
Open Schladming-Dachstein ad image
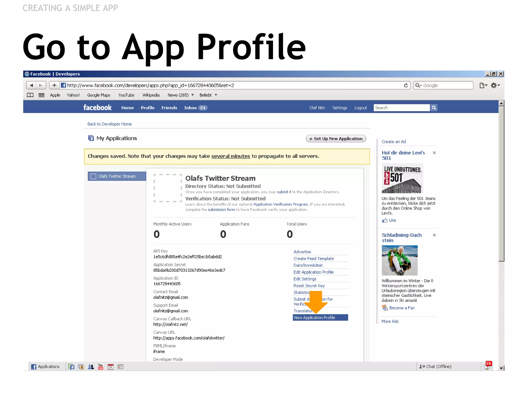pyautogui.click(x=400, y=260)
